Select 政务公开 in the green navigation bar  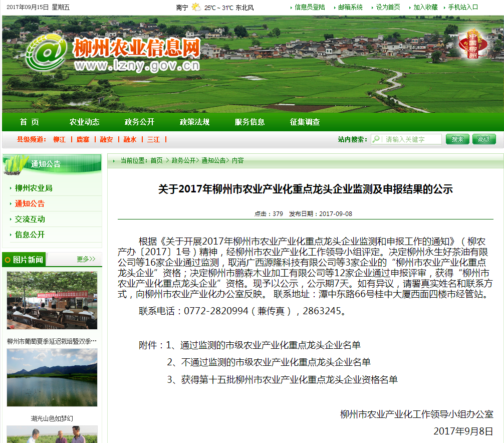(x=139, y=122)
